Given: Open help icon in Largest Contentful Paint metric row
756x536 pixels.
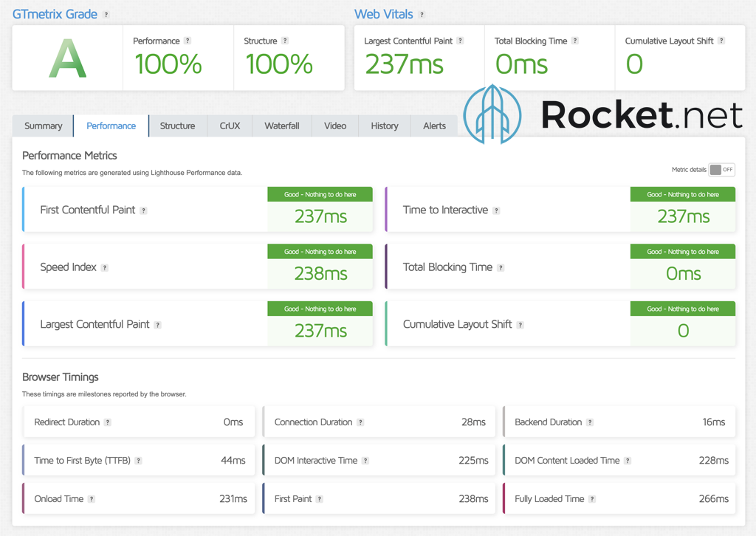Looking at the screenshot, I should tap(158, 326).
